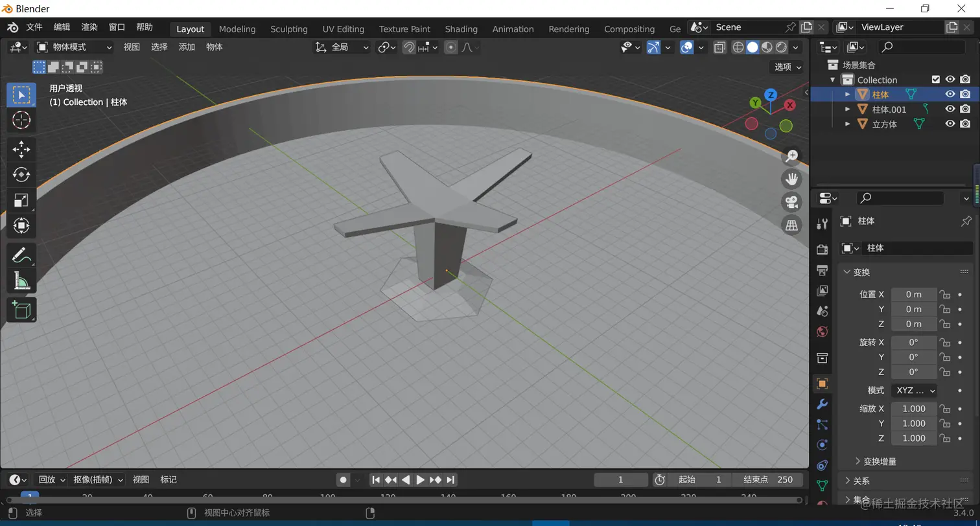
Task: Open the Physics properties tab
Action: click(x=822, y=445)
